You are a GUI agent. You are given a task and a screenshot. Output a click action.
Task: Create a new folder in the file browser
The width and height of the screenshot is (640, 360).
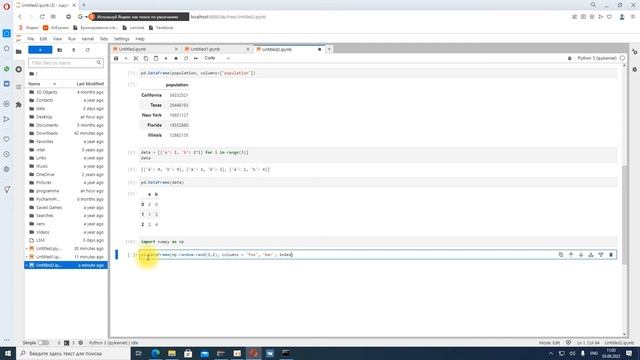pyautogui.click(x=60, y=50)
